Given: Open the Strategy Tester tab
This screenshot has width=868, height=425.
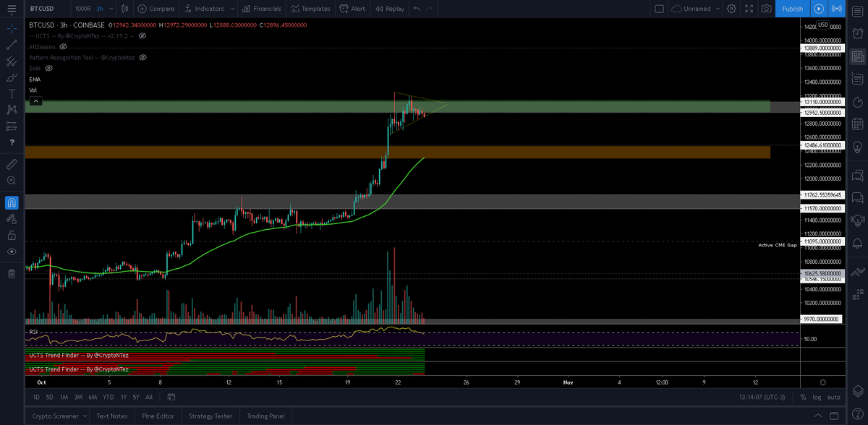Looking at the screenshot, I should click(x=210, y=416).
